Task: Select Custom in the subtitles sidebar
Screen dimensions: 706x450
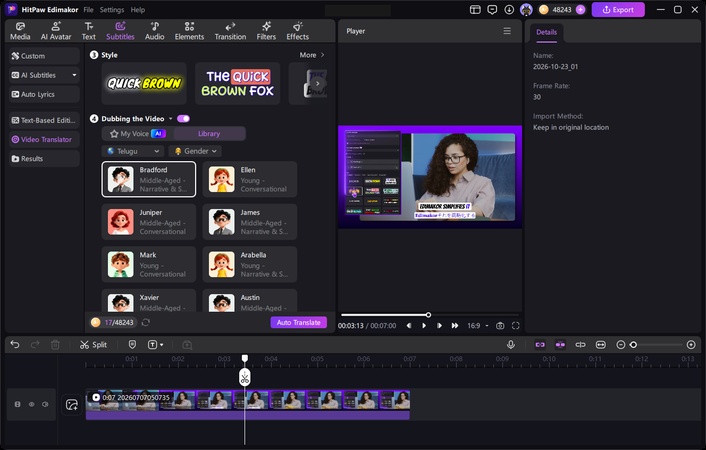Action: pyautogui.click(x=44, y=56)
